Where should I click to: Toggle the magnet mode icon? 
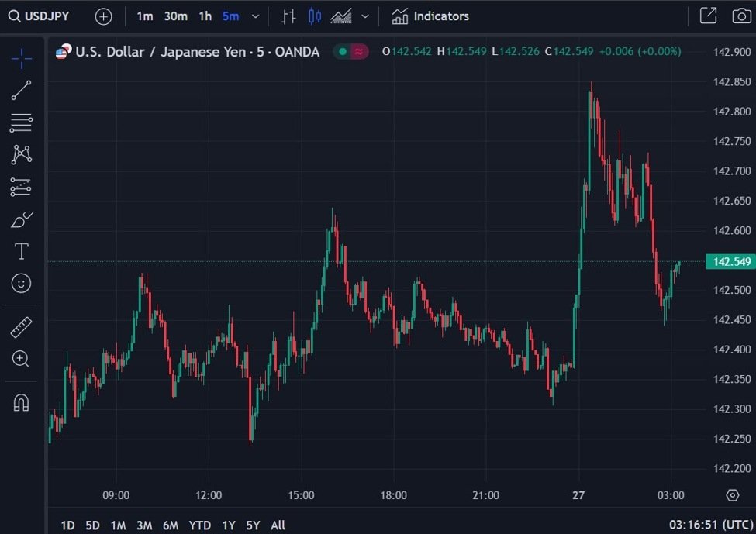click(21, 402)
